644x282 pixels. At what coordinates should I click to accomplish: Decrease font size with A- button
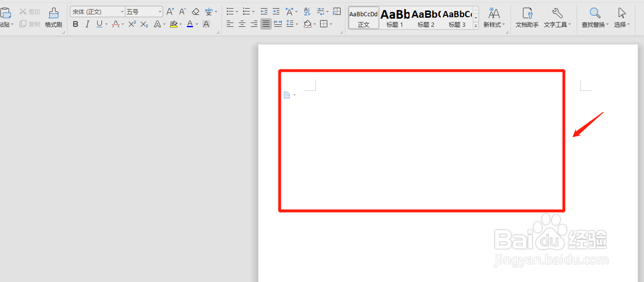point(183,11)
